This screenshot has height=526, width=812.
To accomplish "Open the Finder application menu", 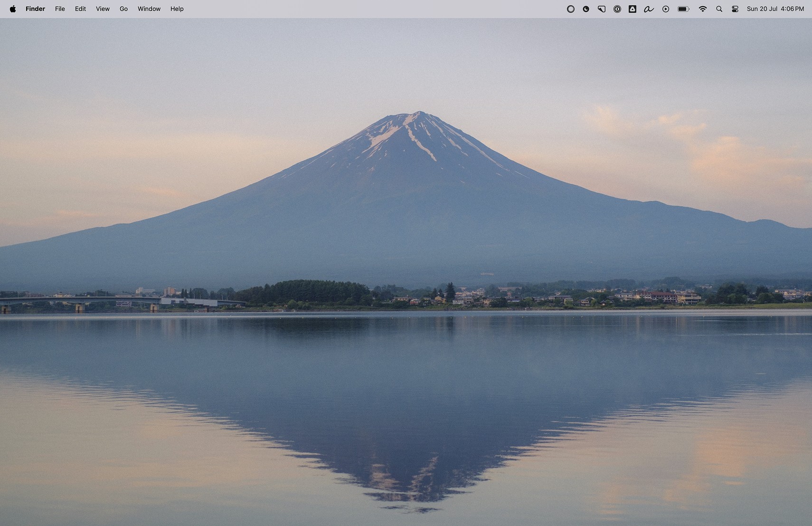I will pyautogui.click(x=35, y=9).
